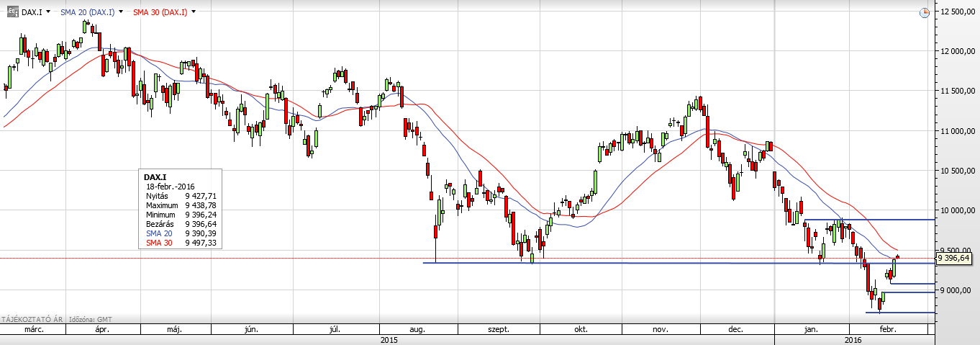Click the Minimum 9 396,24 row in data box

pos(181,215)
